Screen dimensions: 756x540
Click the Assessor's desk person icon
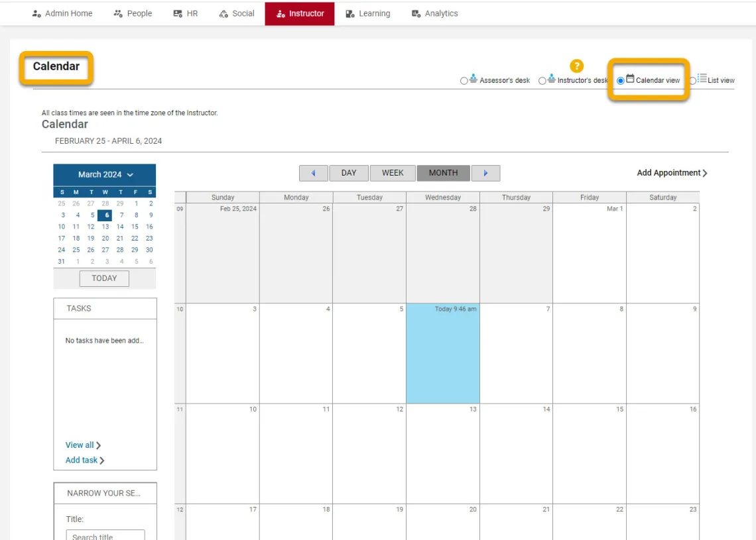[473, 78]
